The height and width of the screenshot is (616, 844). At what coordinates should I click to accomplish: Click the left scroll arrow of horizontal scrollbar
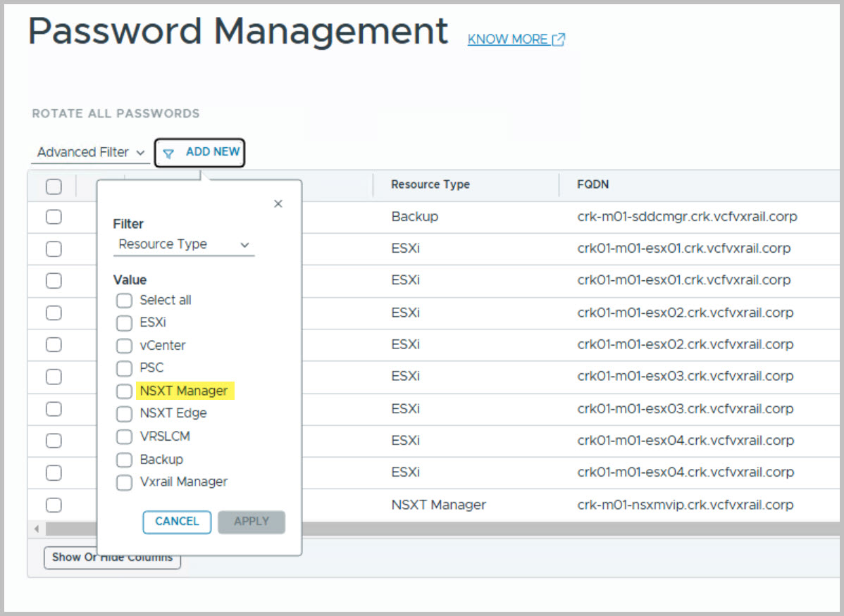coord(35,528)
